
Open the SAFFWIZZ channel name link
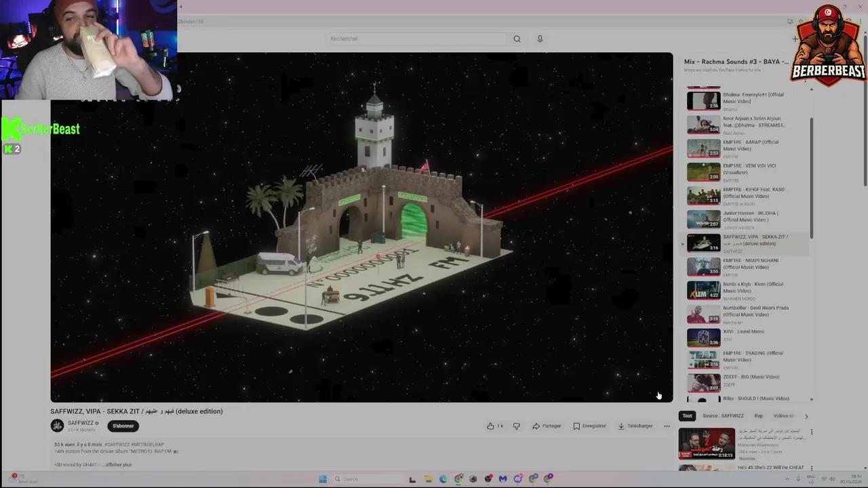tap(81, 423)
